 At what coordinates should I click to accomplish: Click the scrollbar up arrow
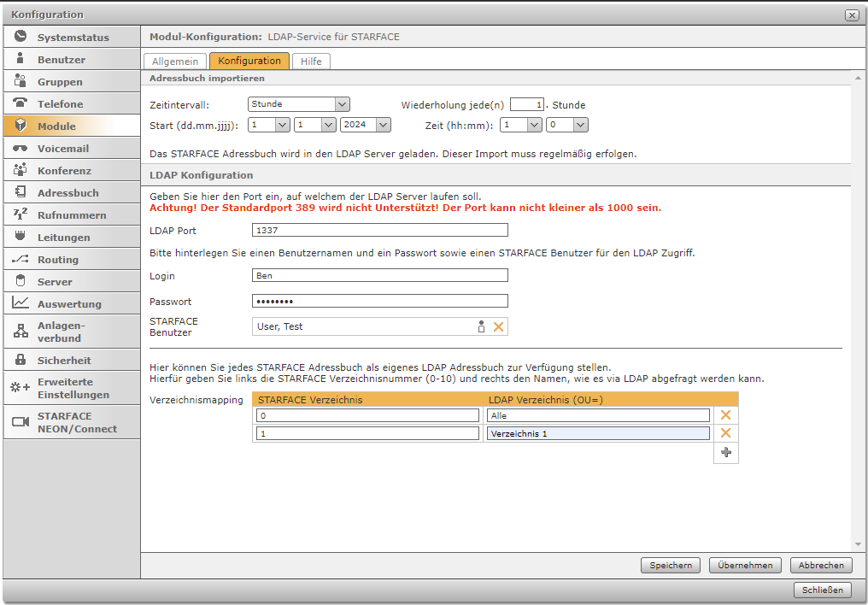[858, 78]
